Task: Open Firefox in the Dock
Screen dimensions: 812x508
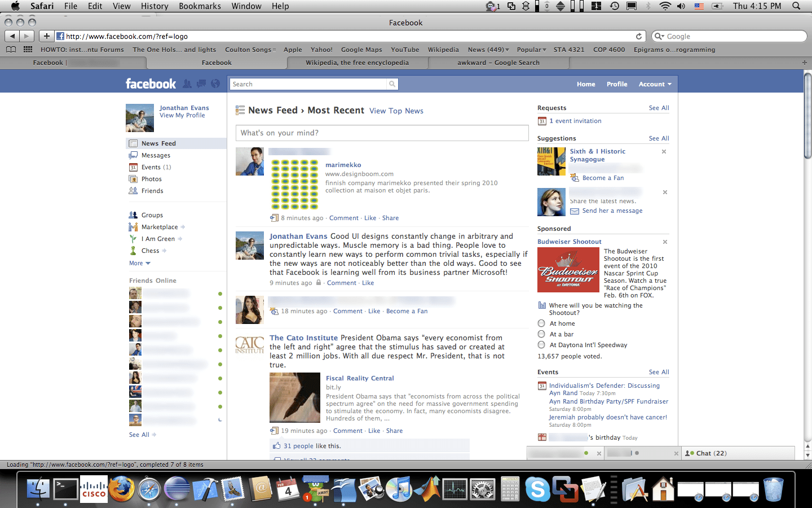Action: pyautogui.click(x=121, y=488)
